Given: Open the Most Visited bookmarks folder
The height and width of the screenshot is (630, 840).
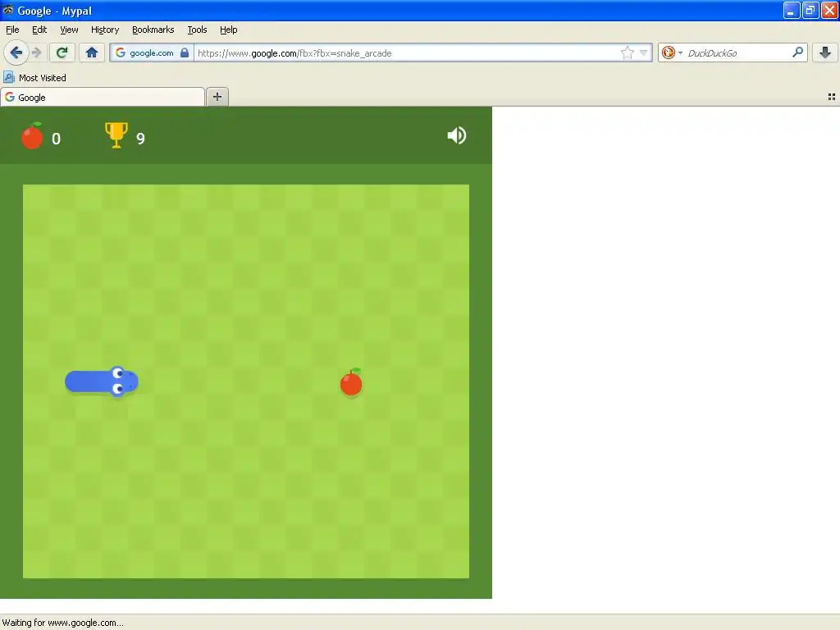Looking at the screenshot, I should pyautogui.click(x=34, y=78).
